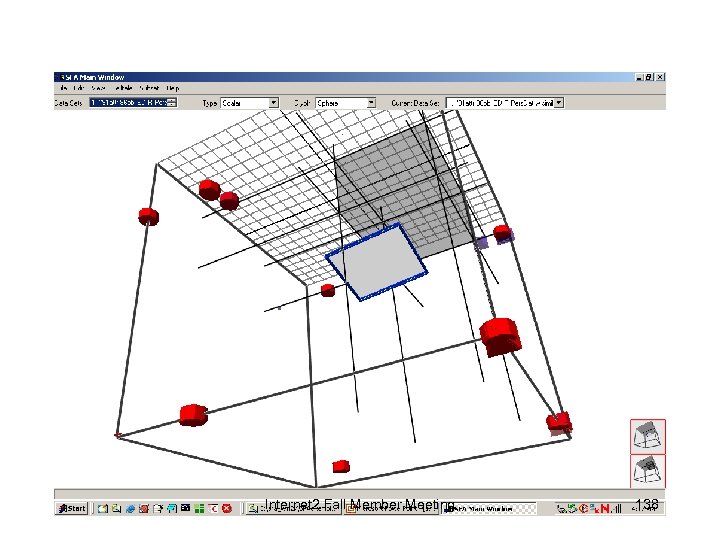Open the File menu
This screenshot has width=720, height=540.
click(x=63, y=88)
